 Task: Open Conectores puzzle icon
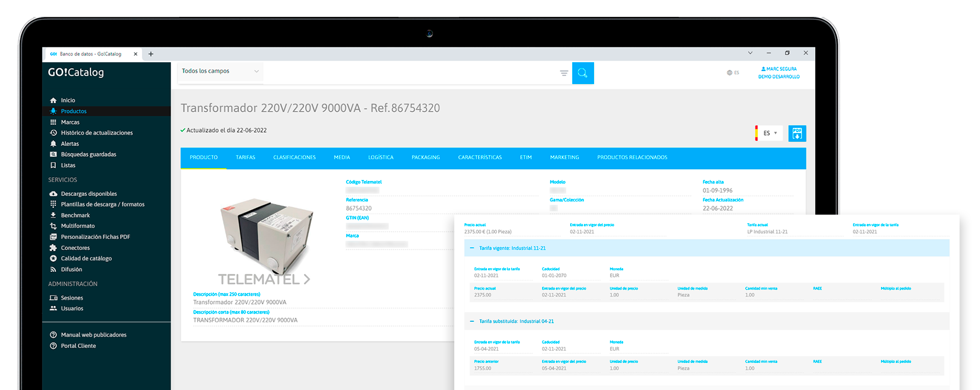click(53, 248)
